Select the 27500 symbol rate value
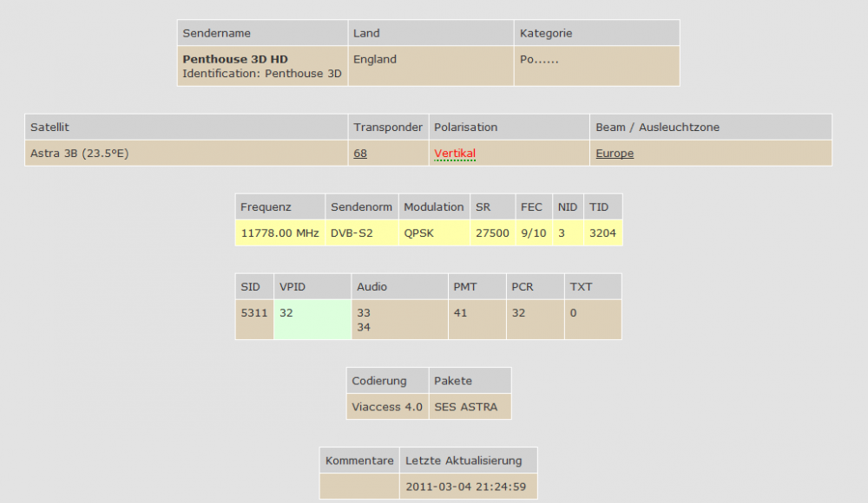This screenshot has height=503, width=868. [x=492, y=233]
